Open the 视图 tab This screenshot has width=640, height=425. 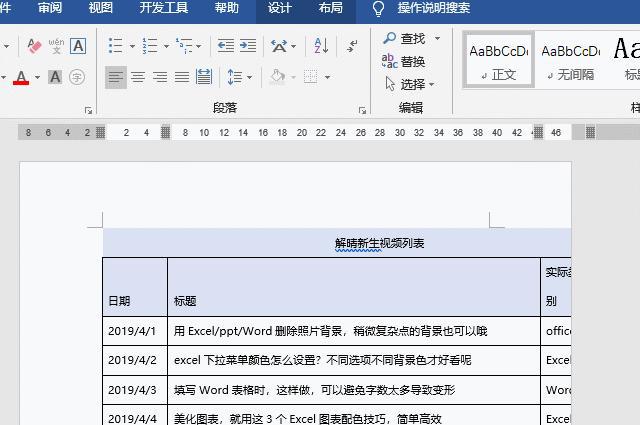100,8
